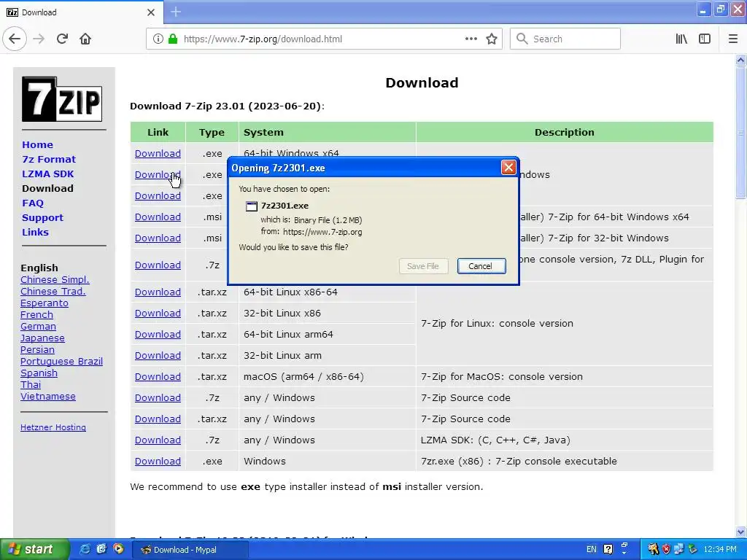Open the FAQ sidebar link
This screenshot has width=747, height=560.
point(33,203)
